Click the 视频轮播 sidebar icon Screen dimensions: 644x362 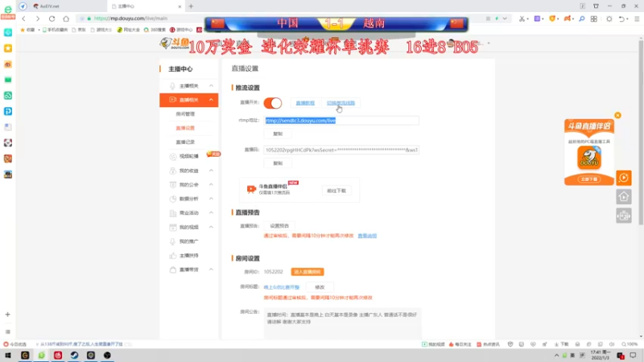click(x=173, y=156)
